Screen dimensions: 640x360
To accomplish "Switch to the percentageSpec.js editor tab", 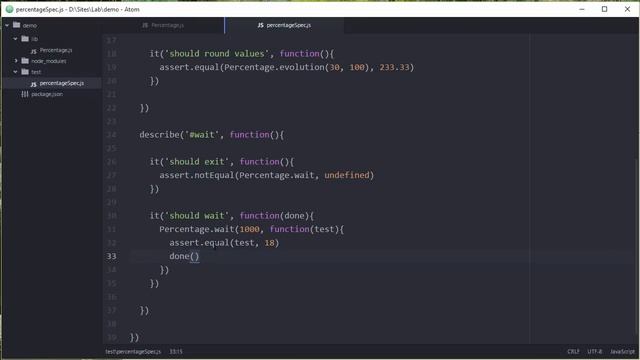I will tap(284, 25).
